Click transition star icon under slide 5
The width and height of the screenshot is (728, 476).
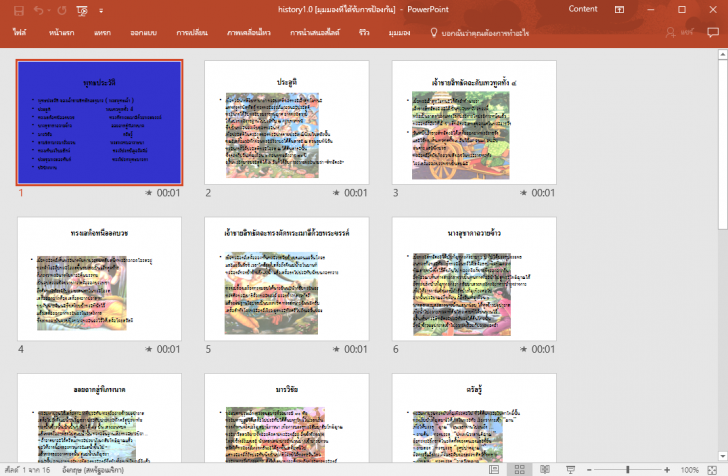(336, 349)
